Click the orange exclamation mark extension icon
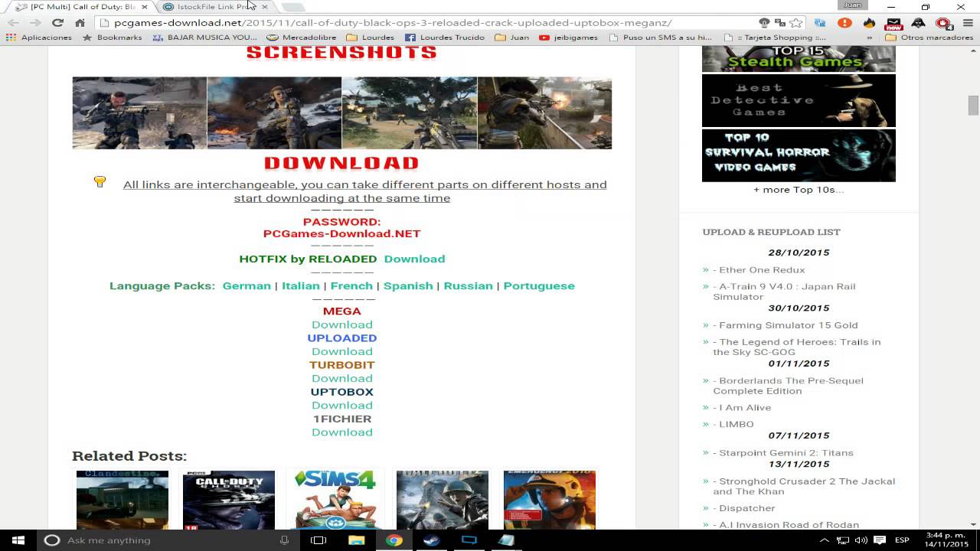The height and width of the screenshot is (551, 980). (x=844, y=23)
